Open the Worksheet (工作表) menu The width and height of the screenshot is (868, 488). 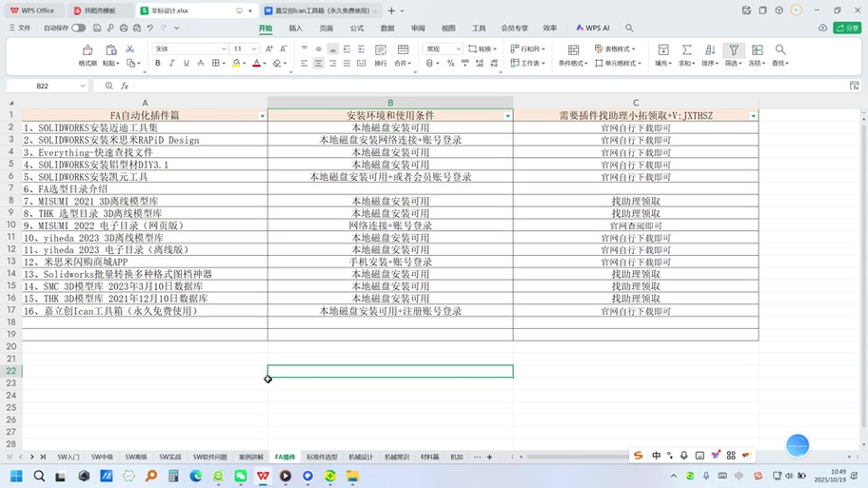click(527, 63)
